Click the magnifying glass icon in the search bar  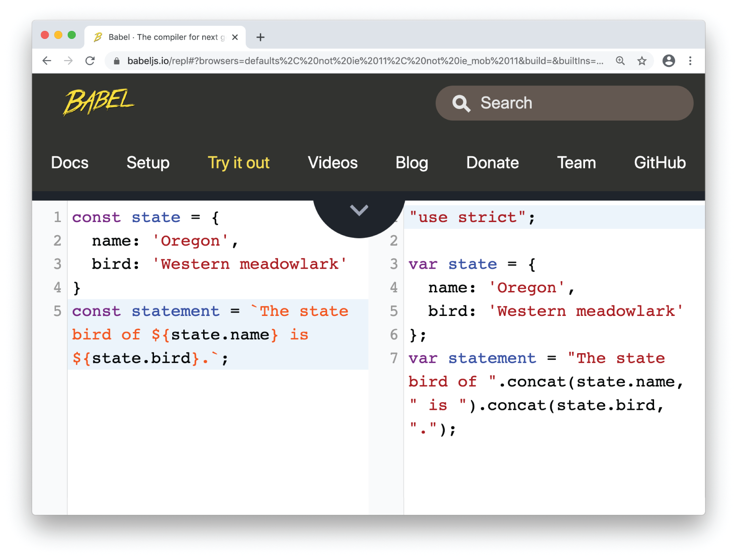461,103
